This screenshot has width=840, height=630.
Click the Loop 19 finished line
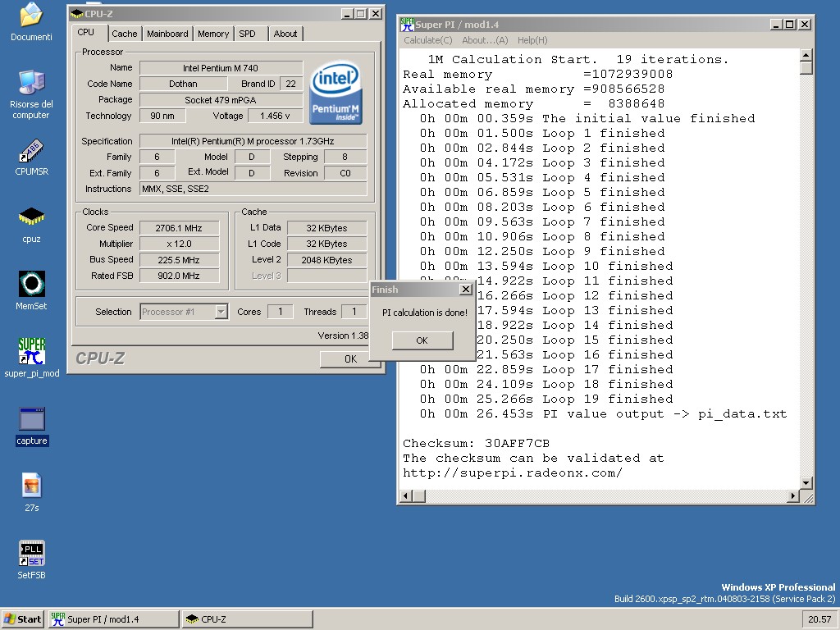[x=546, y=399]
